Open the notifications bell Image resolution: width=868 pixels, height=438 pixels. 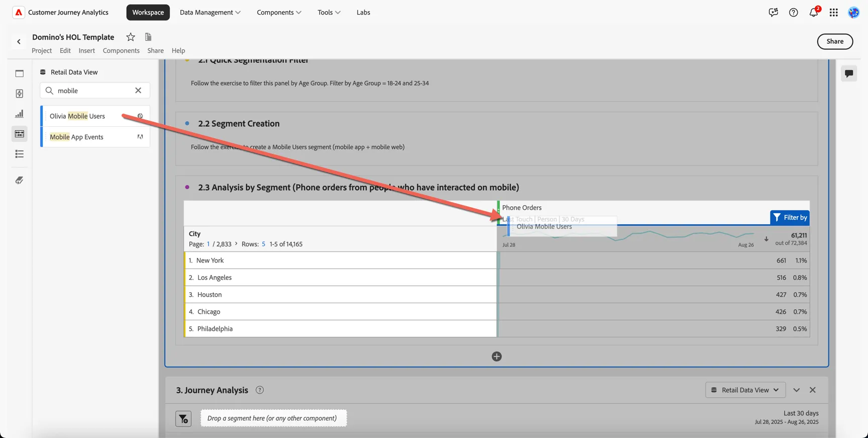813,13
